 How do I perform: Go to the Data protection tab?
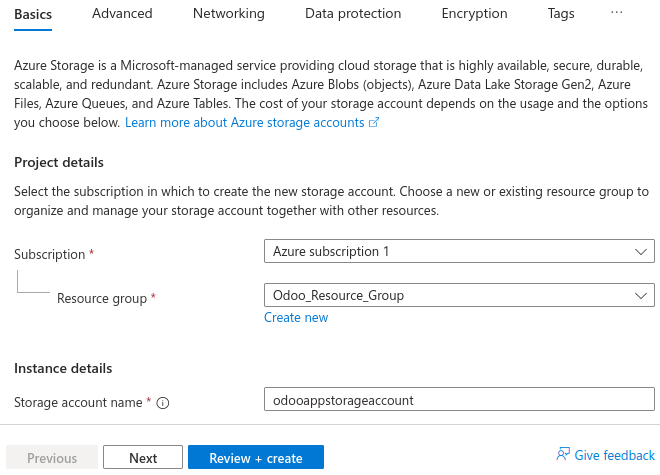point(353,14)
